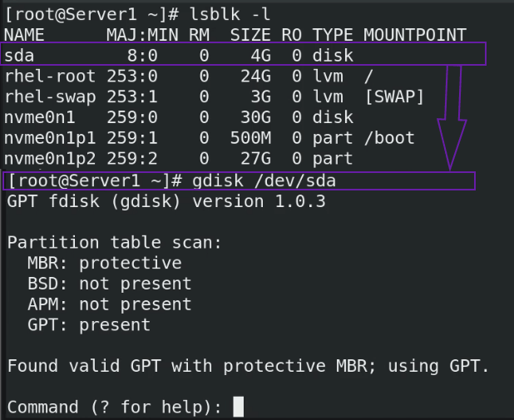This screenshot has width=514, height=420.
Task: Click the 'rhel-root' device name
Action: [x=50, y=76]
